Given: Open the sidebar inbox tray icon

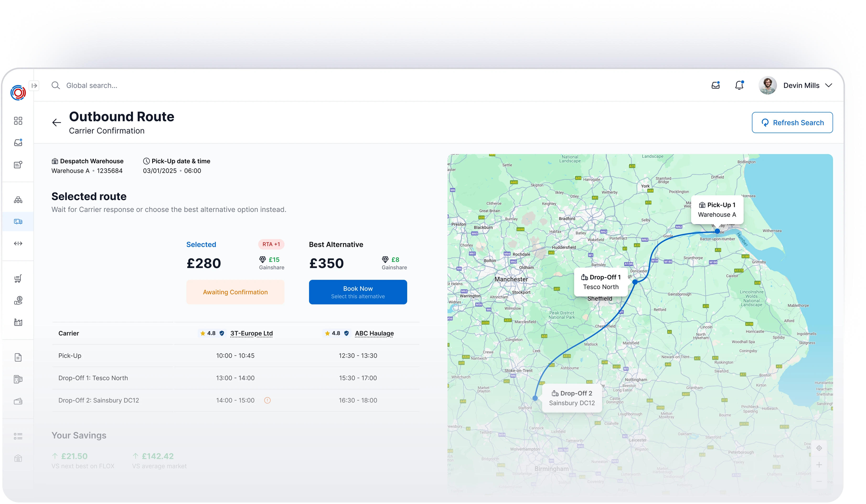Looking at the screenshot, I should [x=18, y=143].
